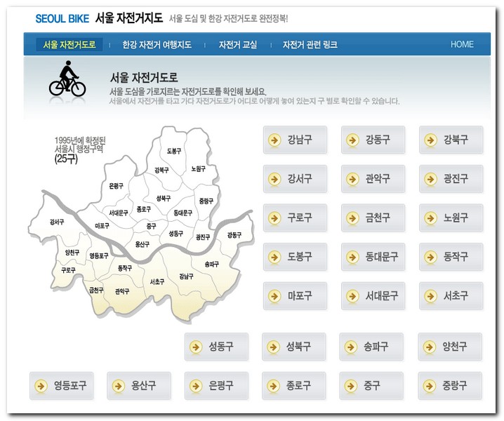Click the bicycle rider icon
Screen dimensions: 504x421
click(67, 79)
